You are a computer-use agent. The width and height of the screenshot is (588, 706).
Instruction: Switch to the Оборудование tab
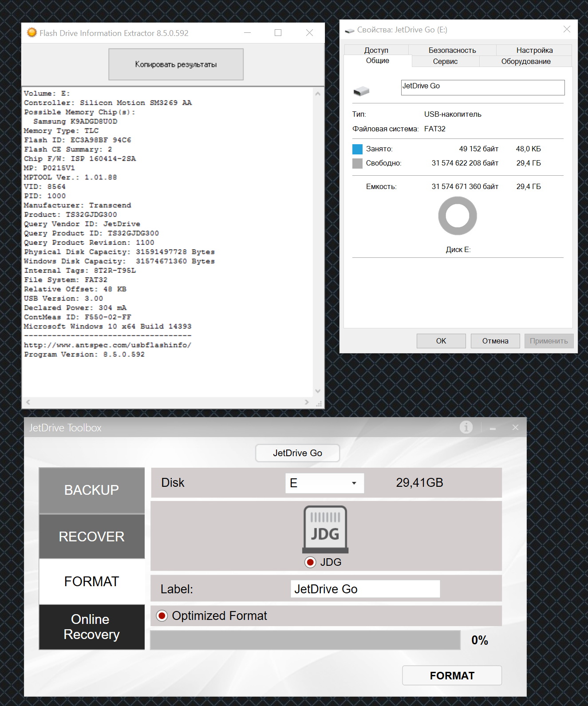click(x=526, y=61)
